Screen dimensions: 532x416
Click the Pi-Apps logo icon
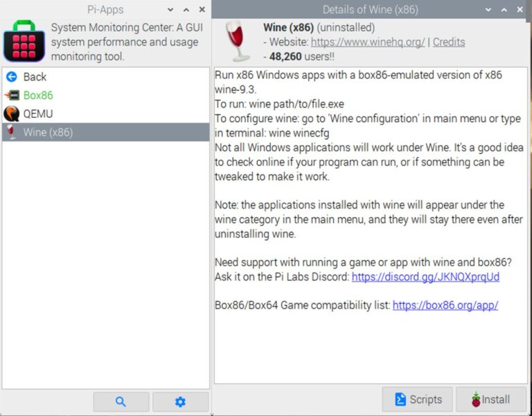[x=24, y=41]
